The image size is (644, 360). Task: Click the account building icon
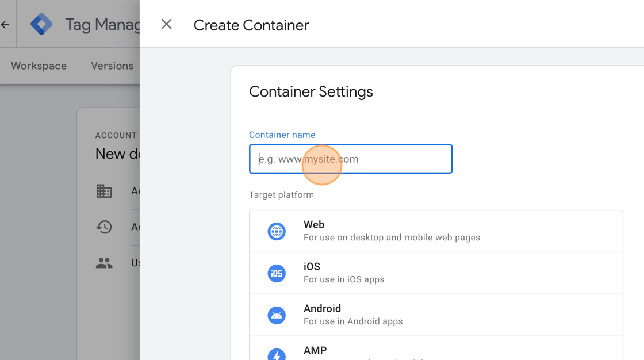pyautogui.click(x=104, y=191)
